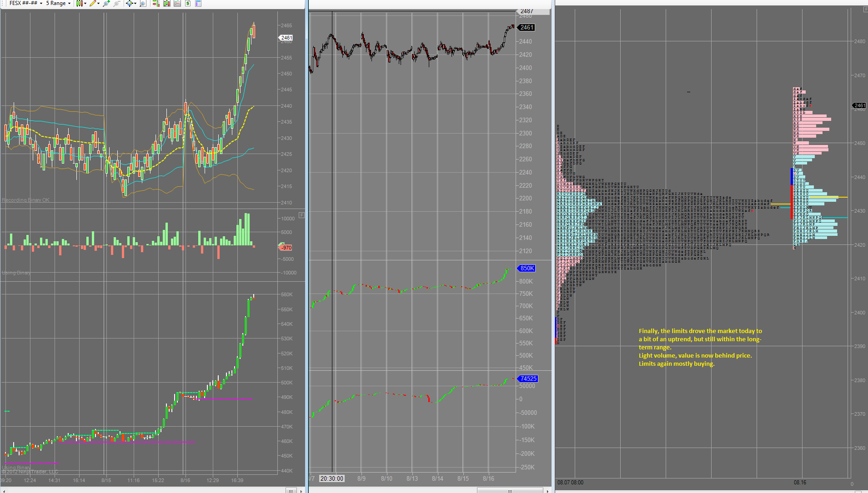
Task: Click the 2461 price marker on profile chart
Action: click(859, 105)
